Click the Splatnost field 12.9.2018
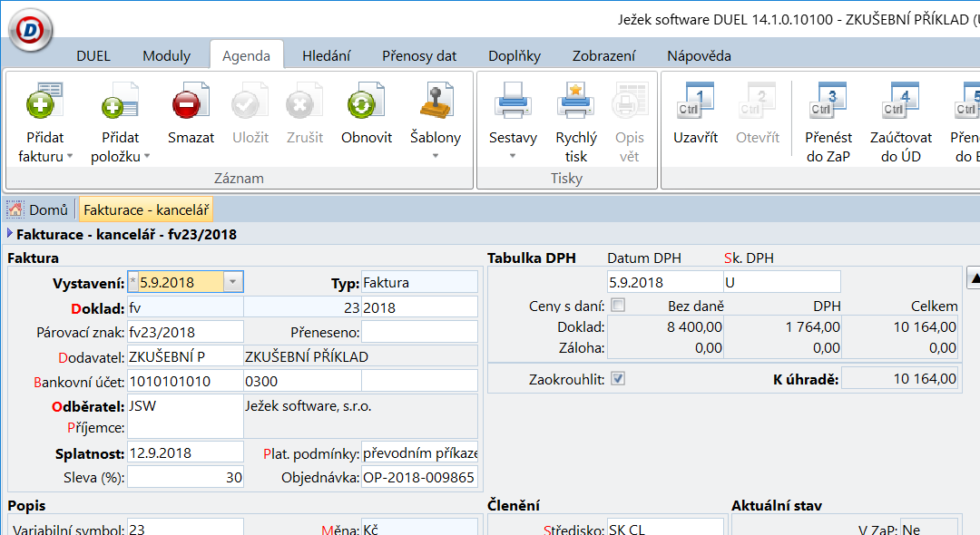980x535 pixels. pyautogui.click(x=186, y=452)
